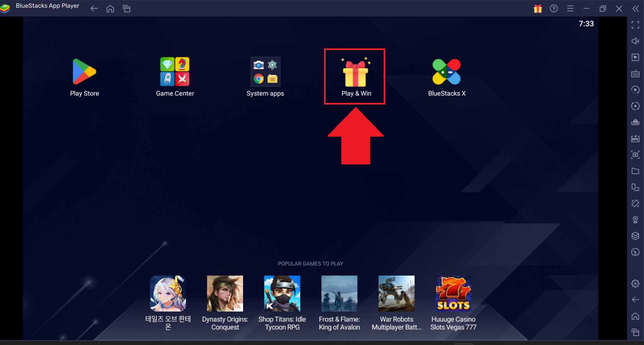Open multi-instance manager layers icon

coord(635,236)
